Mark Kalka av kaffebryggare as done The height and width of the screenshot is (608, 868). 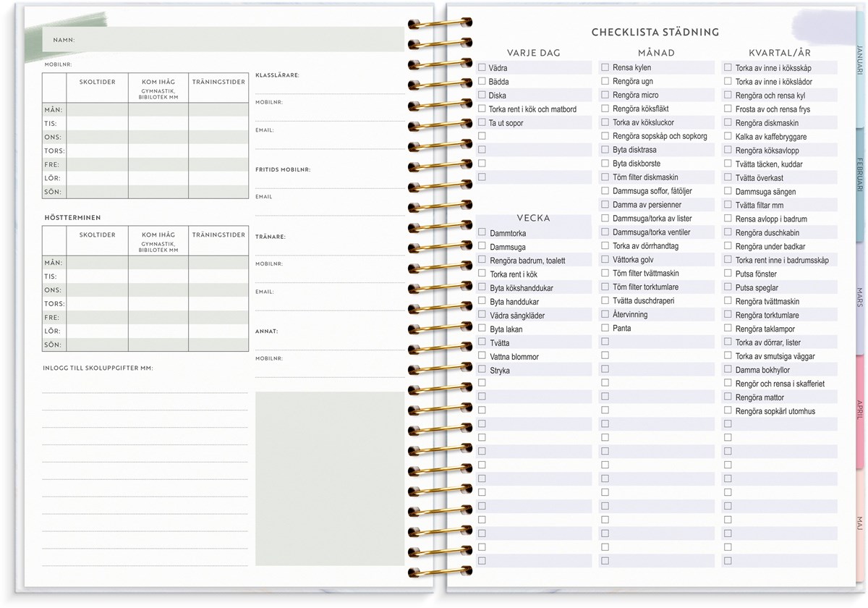click(x=728, y=136)
